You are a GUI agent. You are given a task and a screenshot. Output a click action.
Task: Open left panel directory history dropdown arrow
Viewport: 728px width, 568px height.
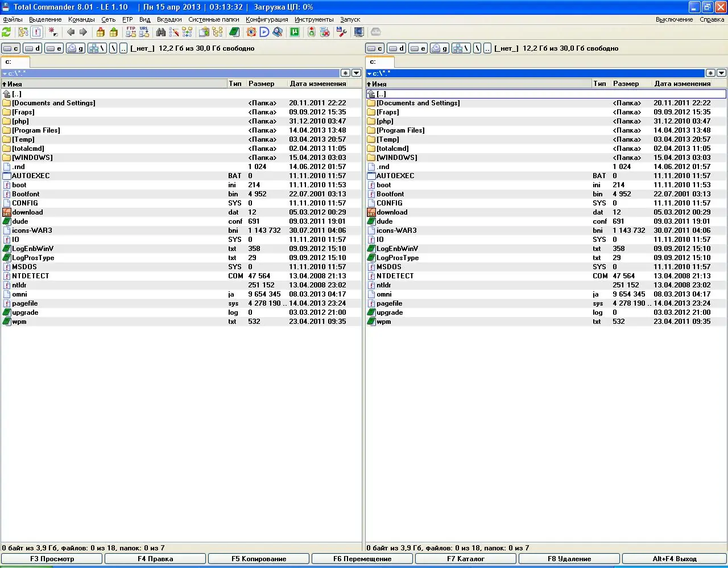(357, 73)
